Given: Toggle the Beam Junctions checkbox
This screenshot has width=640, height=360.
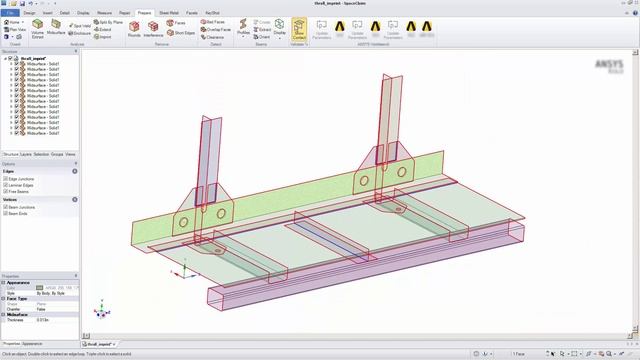Looking at the screenshot, I should coord(6,207).
